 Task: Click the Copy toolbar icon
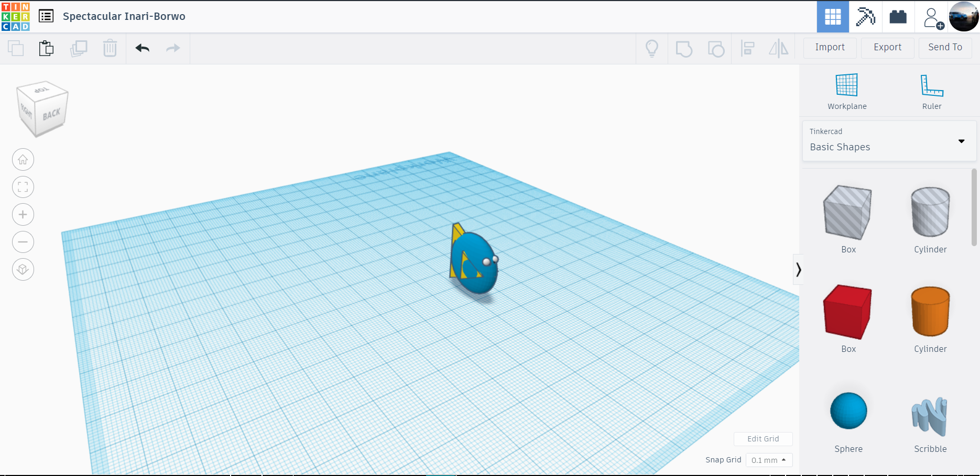pos(16,48)
